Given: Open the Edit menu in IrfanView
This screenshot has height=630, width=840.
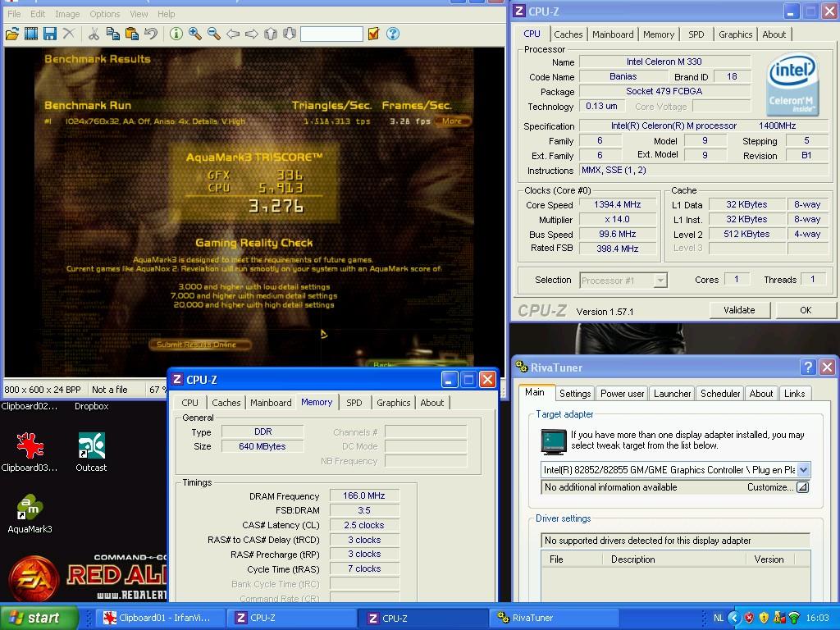Looking at the screenshot, I should [38, 14].
